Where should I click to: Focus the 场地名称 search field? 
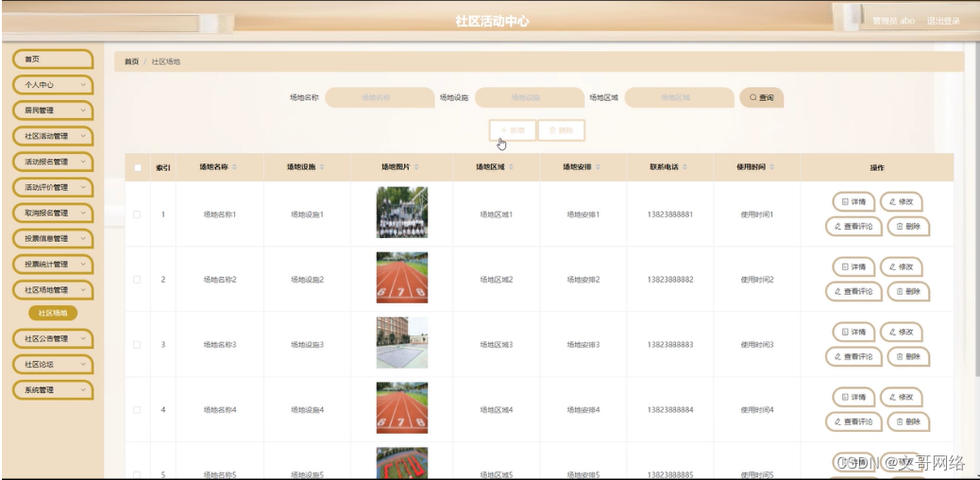point(380,97)
